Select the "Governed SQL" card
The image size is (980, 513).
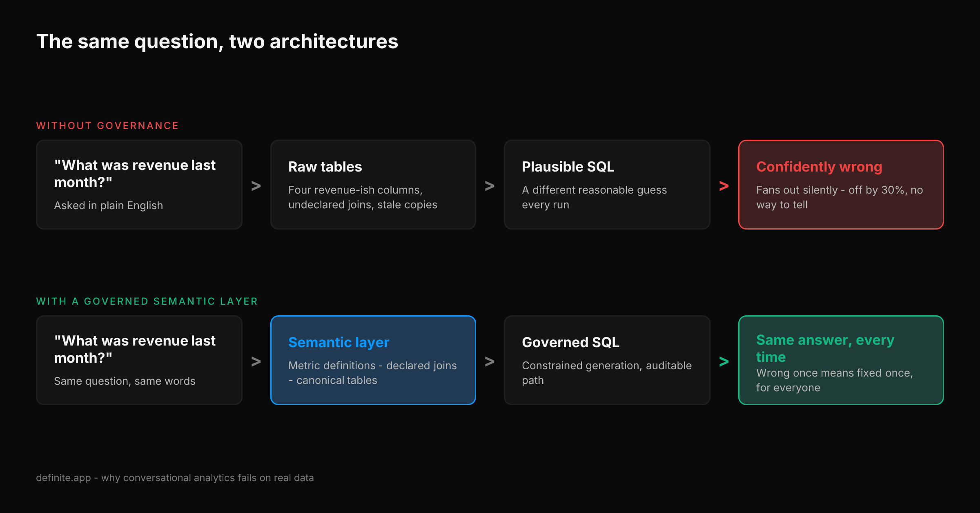point(607,360)
